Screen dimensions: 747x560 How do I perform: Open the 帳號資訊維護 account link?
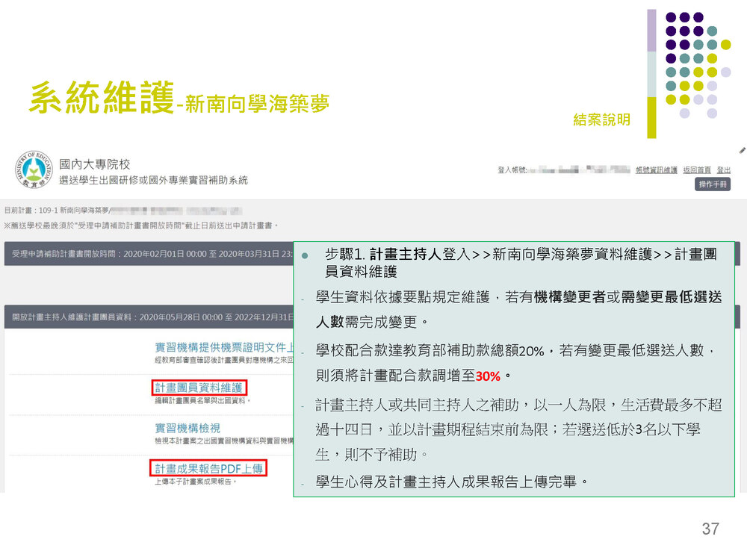pos(656,170)
